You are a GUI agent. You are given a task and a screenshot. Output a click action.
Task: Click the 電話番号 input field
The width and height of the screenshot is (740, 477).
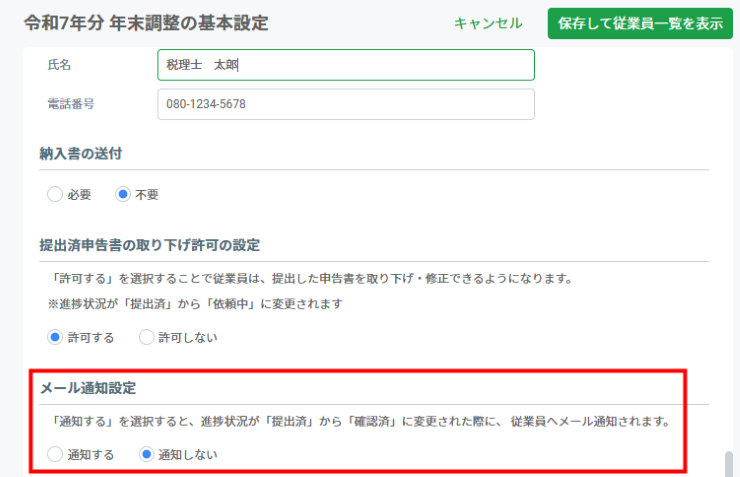coord(345,104)
